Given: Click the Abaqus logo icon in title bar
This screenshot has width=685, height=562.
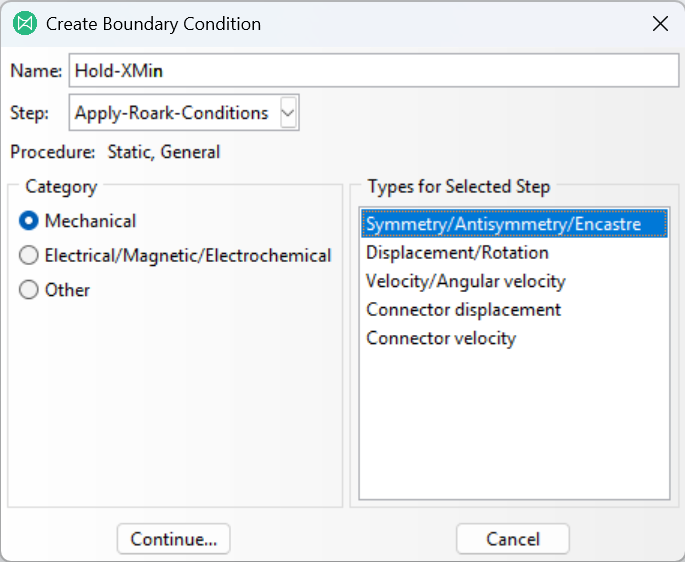Looking at the screenshot, I should pos(25,24).
